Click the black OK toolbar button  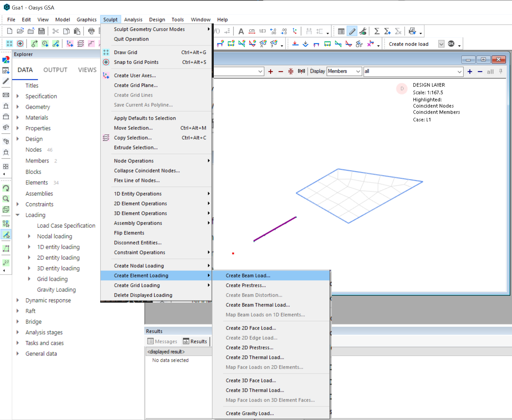[x=451, y=44]
